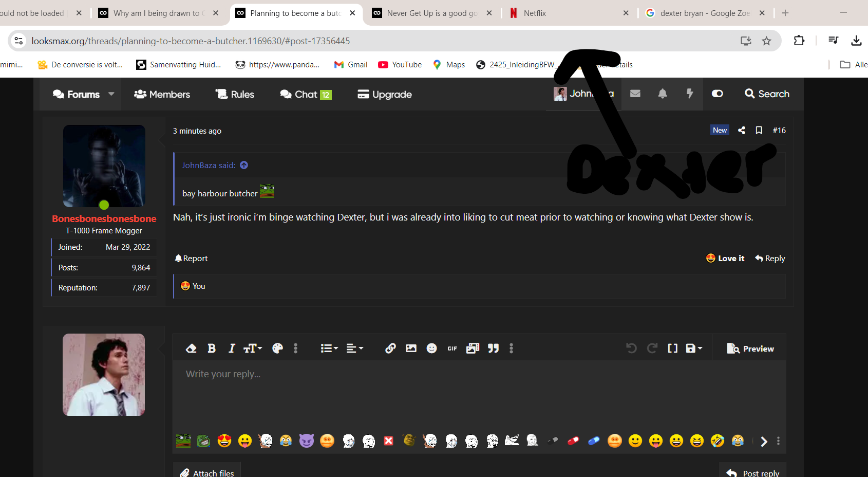Open the insert link tool

coord(390,348)
